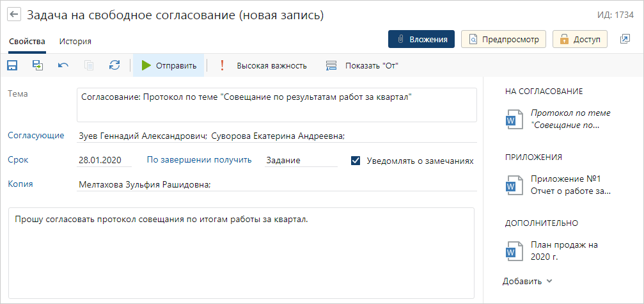Expand the Добавить dropdown
The image size is (644, 304).
pyautogui.click(x=528, y=282)
